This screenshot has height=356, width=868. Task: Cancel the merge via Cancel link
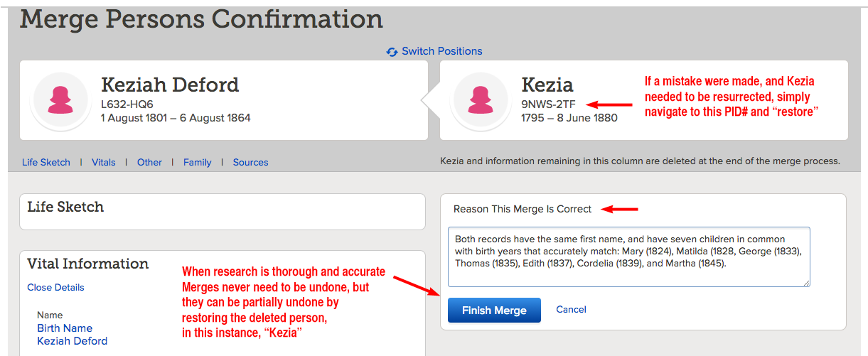tap(572, 309)
